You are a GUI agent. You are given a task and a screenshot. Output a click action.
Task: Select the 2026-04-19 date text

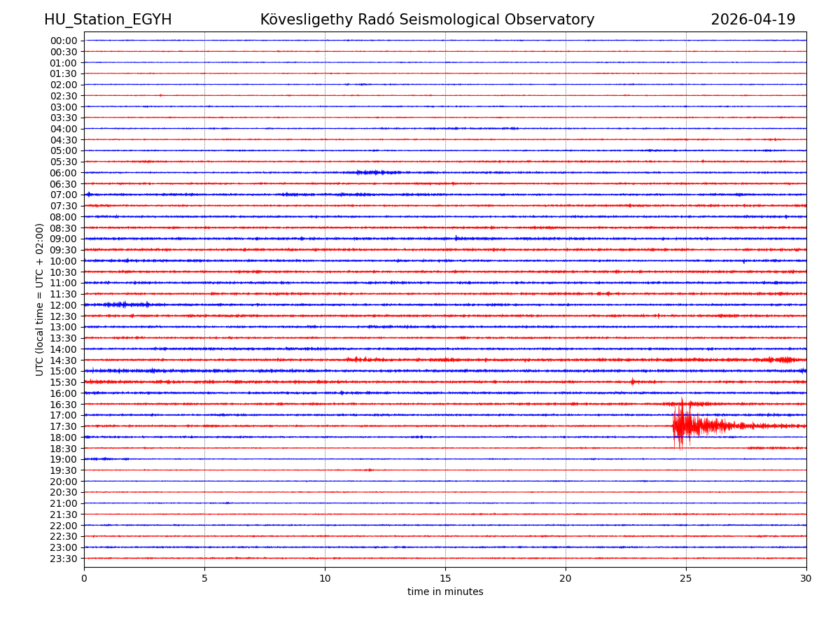(x=752, y=20)
